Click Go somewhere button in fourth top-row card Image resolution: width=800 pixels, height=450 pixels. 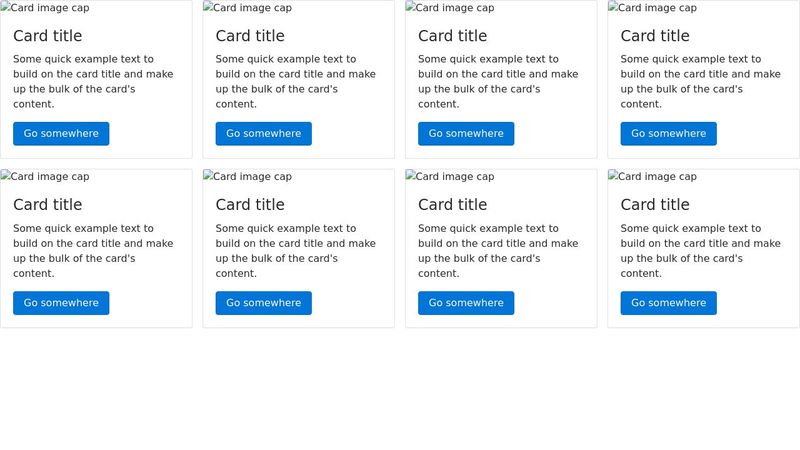[x=669, y=134]
